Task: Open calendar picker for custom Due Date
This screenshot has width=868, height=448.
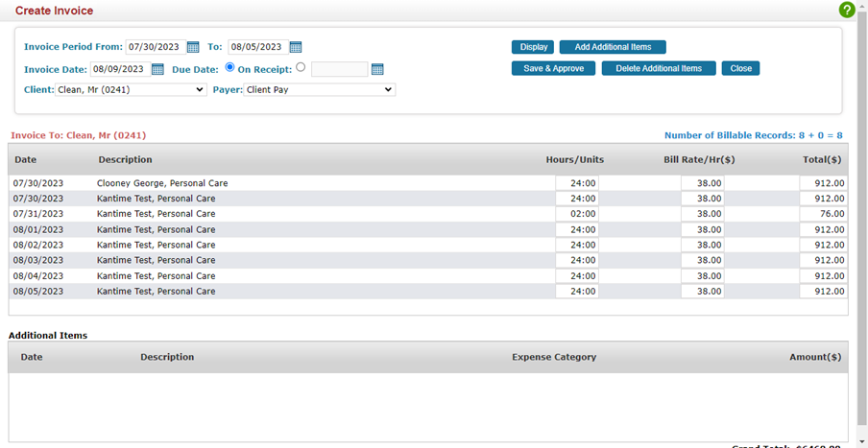Action: tap(377, 69)
